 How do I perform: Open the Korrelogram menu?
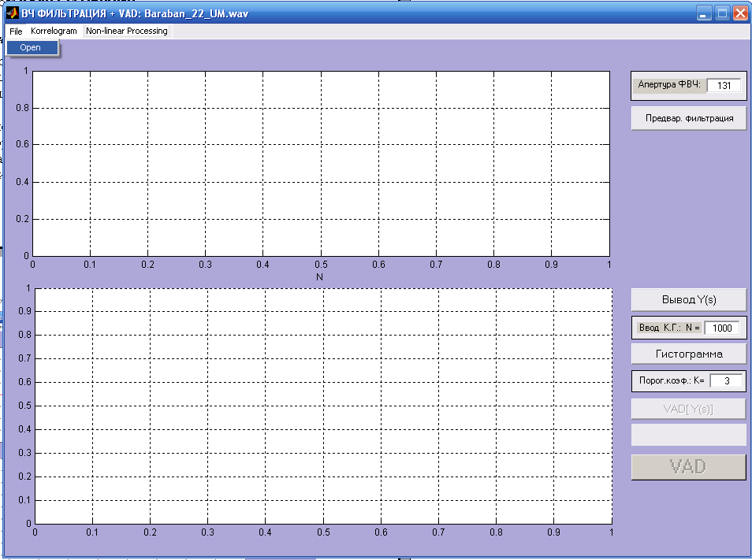point(54,32)
